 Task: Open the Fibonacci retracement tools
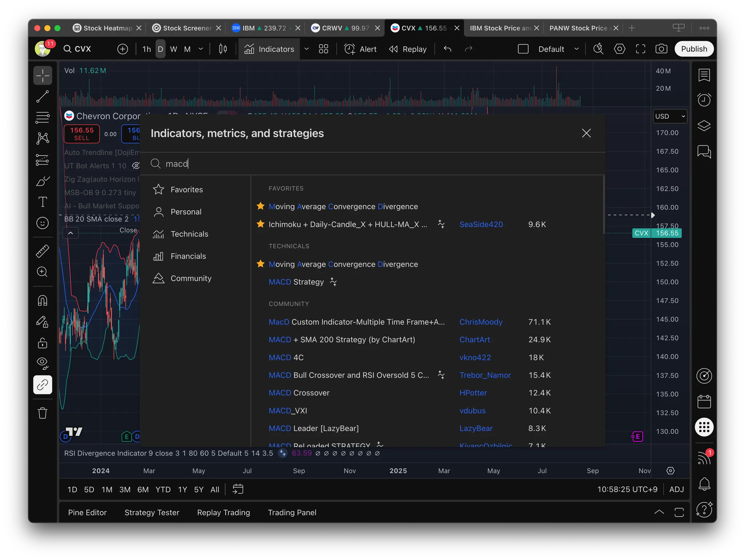(43, 118)
